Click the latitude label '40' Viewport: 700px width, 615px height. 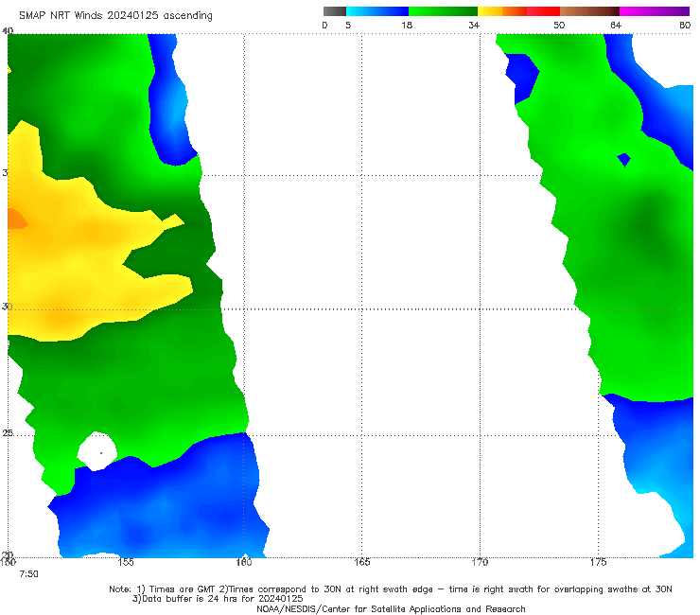point(8,30)
